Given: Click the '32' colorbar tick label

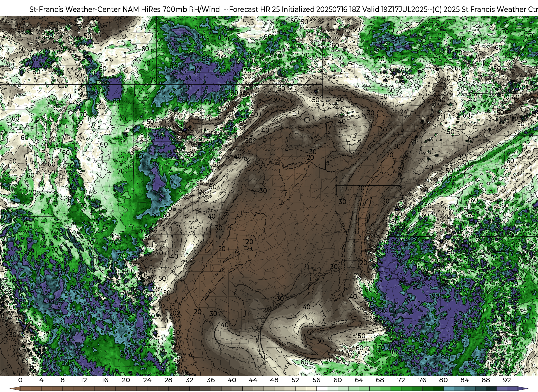Looking at the screenshot, I should [189, 380].
